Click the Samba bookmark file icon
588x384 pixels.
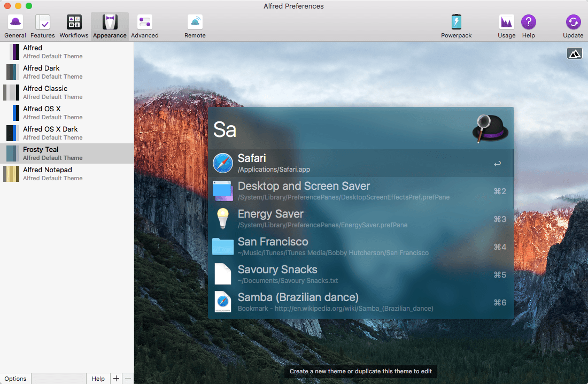point(223,302)
